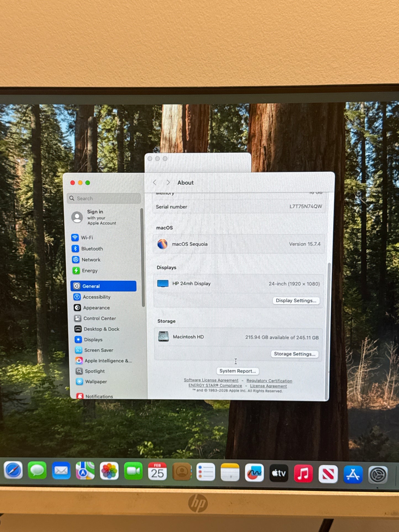The width and height of the screenshot is (399, 532).
Task: Open Apple TV app in Dock
Action: pyautogui.click(x=279, y=473)
